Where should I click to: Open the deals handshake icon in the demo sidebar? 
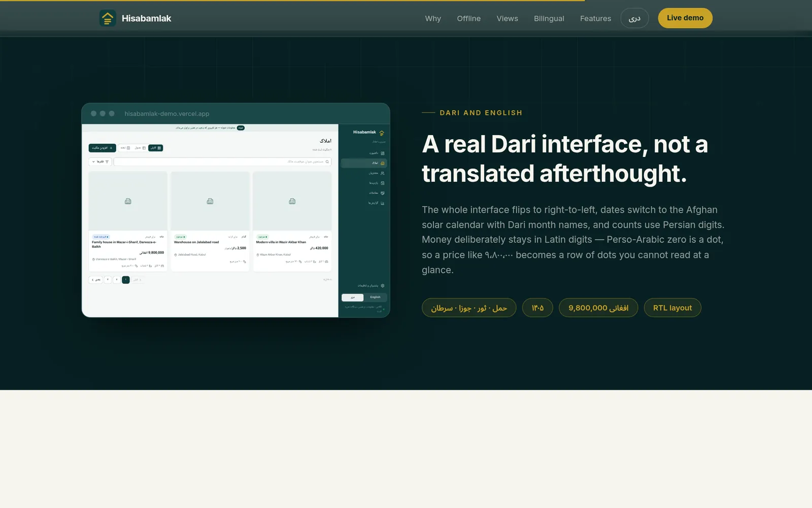pyautogui.click(x=383, y=193)
